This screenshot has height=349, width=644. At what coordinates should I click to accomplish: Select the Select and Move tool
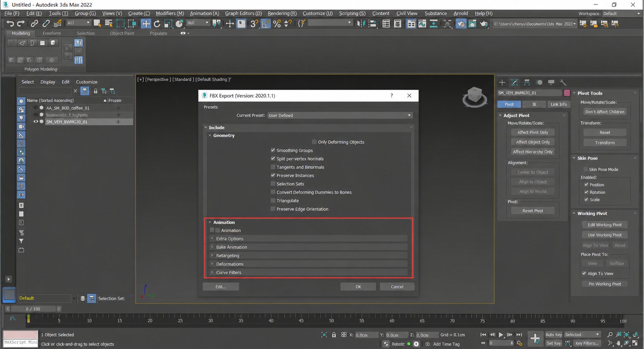146,23
